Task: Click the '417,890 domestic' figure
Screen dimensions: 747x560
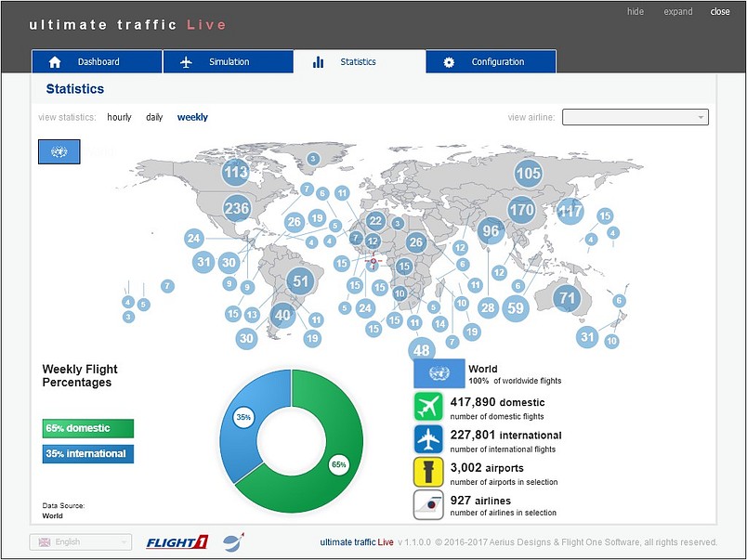Action: coord(497,402)
